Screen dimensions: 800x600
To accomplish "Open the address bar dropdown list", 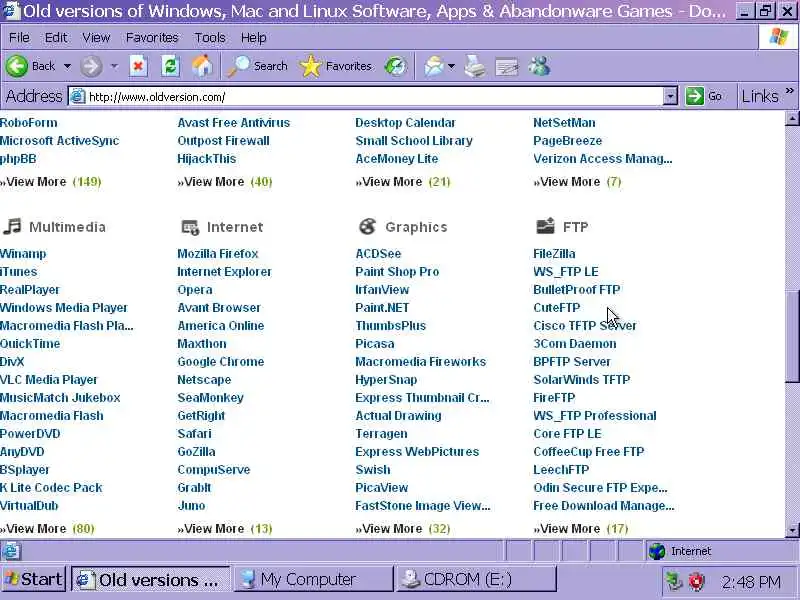I will pos(670,96).
